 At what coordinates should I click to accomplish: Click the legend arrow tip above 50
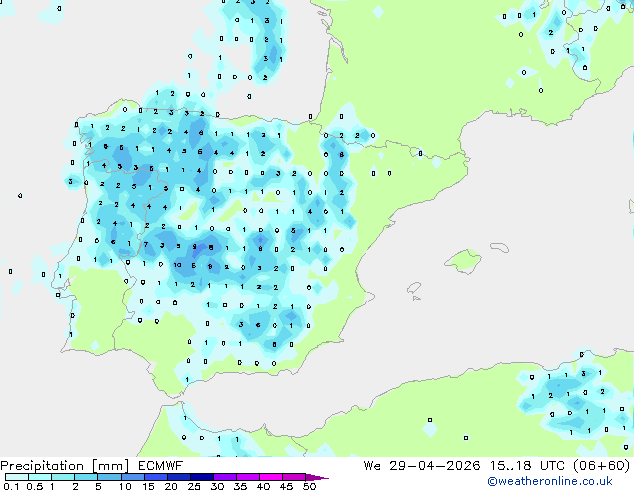coord(317,477)
